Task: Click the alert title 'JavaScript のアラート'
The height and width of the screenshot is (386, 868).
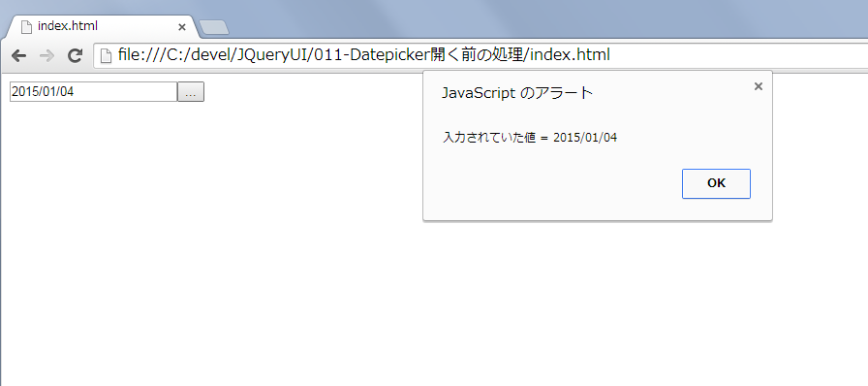Action: click(x=517, y=93)
